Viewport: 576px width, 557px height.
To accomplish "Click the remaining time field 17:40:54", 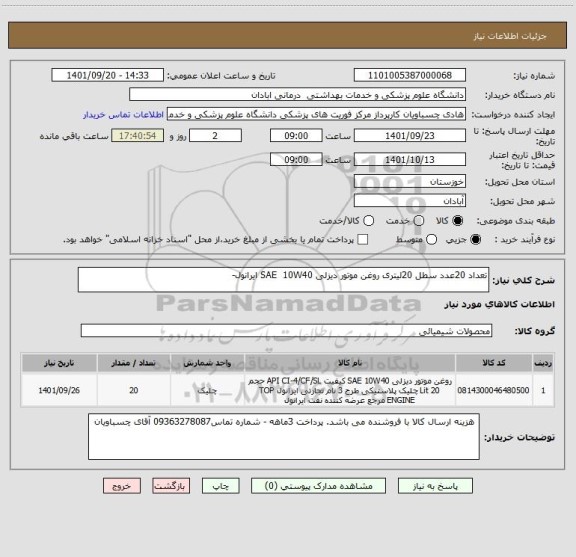I will pyautogui.click(x=138, y=136).
